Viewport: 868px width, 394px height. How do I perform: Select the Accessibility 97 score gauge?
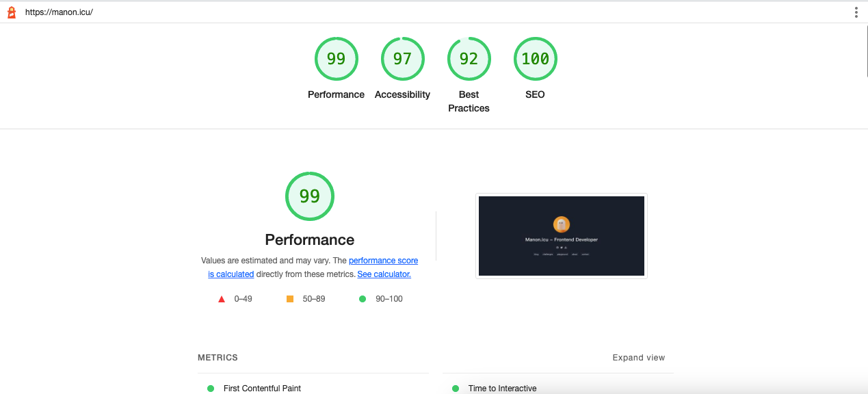coord(402,59)
